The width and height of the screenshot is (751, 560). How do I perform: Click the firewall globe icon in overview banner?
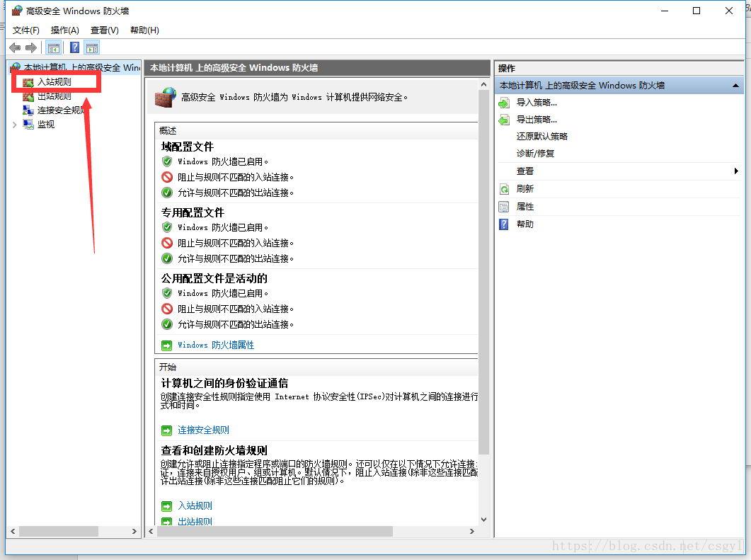coord(166,97)
